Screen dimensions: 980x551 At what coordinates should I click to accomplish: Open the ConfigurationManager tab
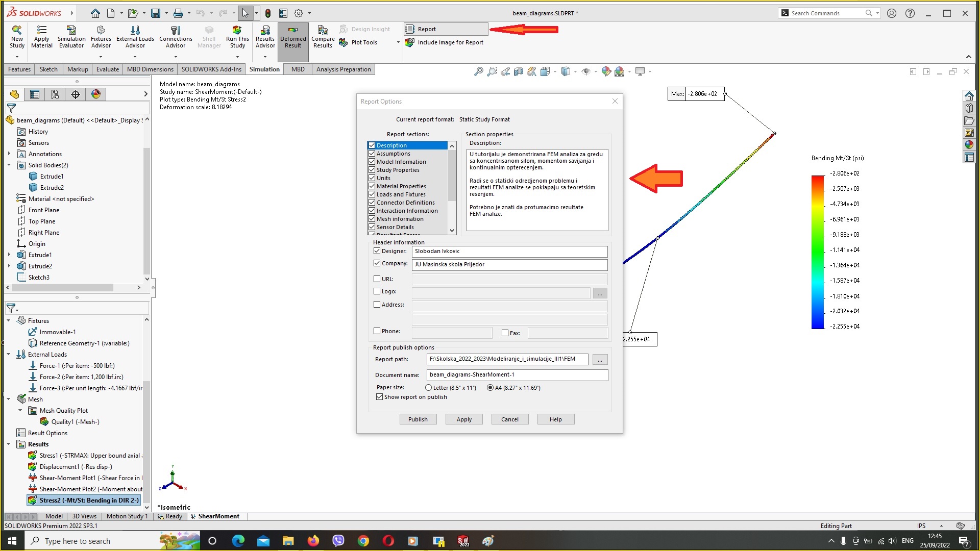[x=55, y=94]
